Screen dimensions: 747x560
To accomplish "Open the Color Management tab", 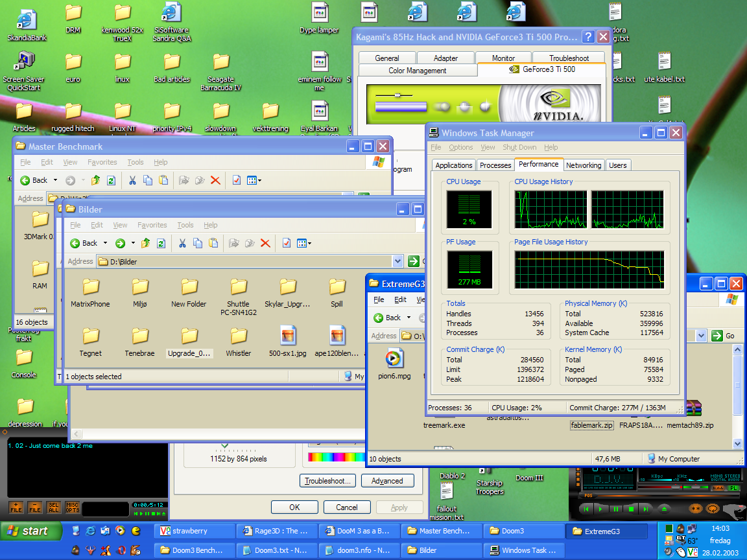I will click(x=418, y=70).
